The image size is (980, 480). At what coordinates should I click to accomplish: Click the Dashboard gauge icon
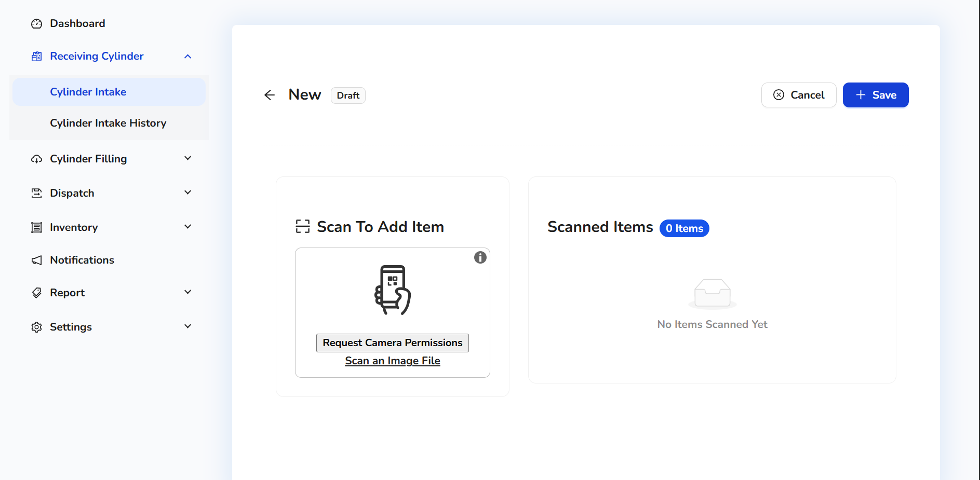[x=36, y=24]
